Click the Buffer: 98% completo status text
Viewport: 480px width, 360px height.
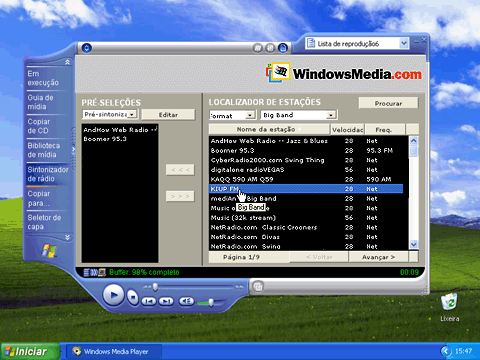tap(144, 272)
